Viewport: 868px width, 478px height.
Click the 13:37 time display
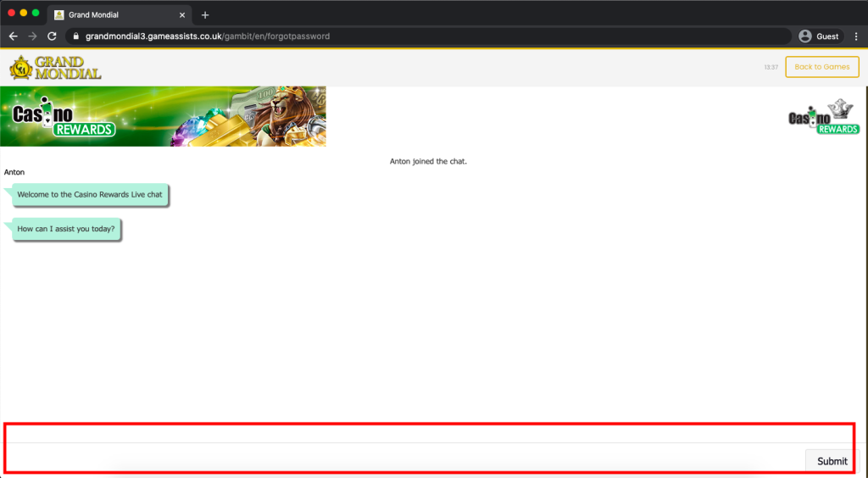coord(771,67)
